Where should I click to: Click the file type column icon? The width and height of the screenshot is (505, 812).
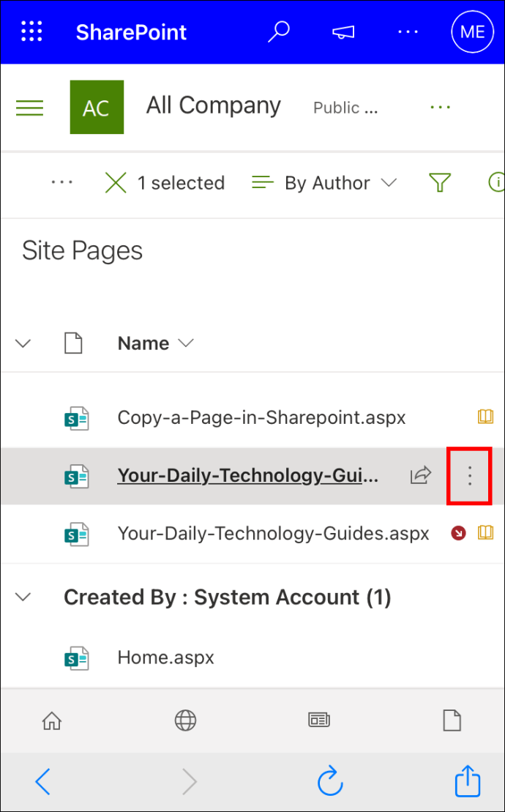[x=73, y=343]
